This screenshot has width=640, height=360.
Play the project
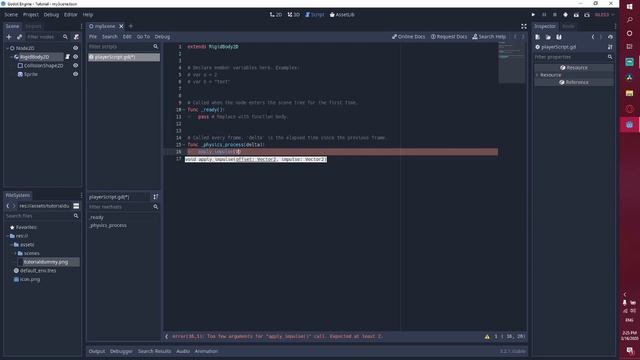(x=533, y=15)
